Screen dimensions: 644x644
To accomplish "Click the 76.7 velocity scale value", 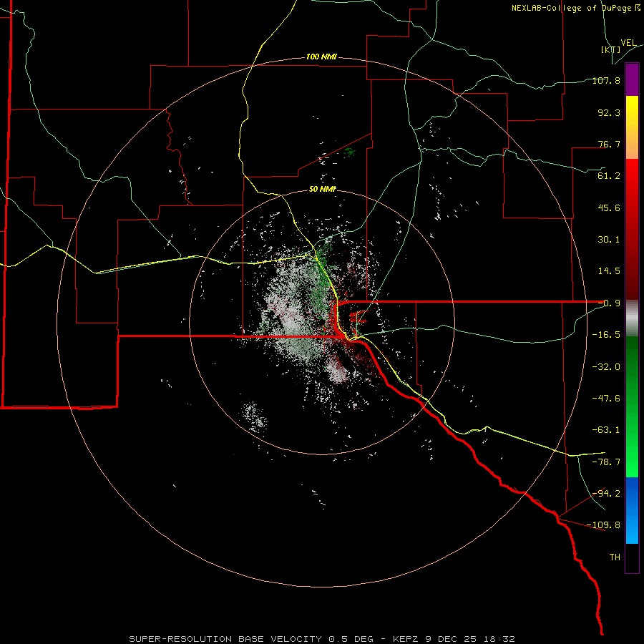I will click(x=609, y=144).
